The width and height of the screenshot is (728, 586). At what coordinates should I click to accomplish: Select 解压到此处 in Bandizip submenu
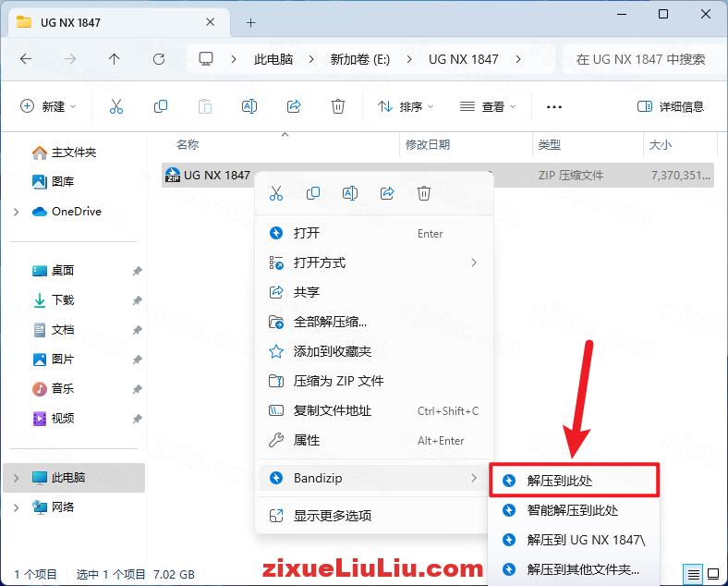575,480
